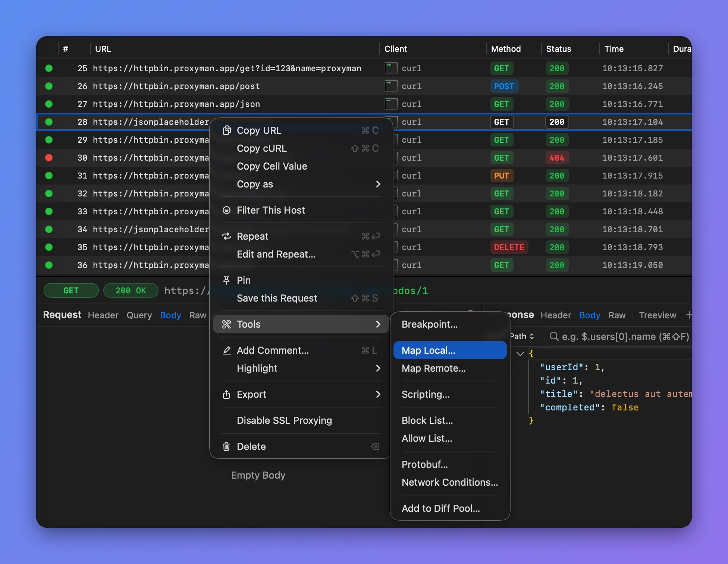The height and width of the screenshot is (564, 728).
Task: Expand the Copy as submenu arrow
Action: click(378, 184)
